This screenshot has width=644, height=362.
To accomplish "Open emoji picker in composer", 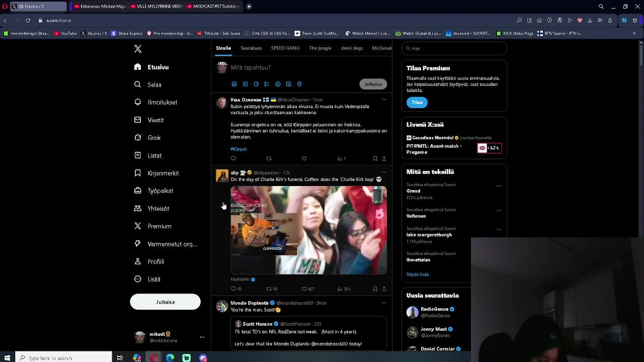I will click(278, 84).
